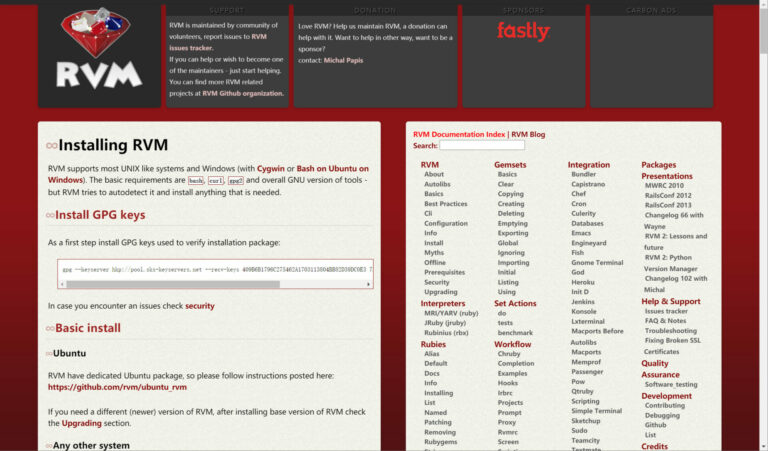Open the Fastly sponsor logo
The image size is (768, 451).
pyautogui.click(x=523, y=31)
